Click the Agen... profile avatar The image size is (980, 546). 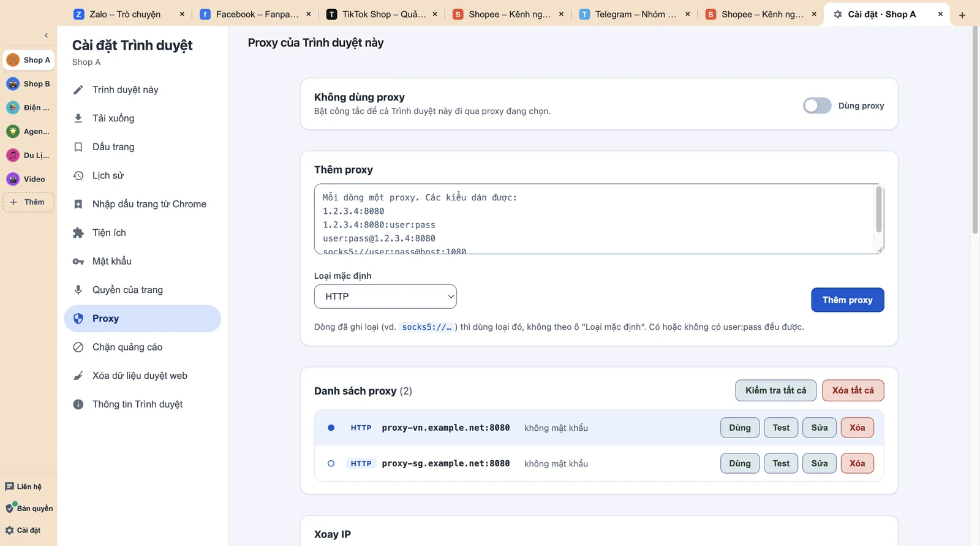click(13, 131)
